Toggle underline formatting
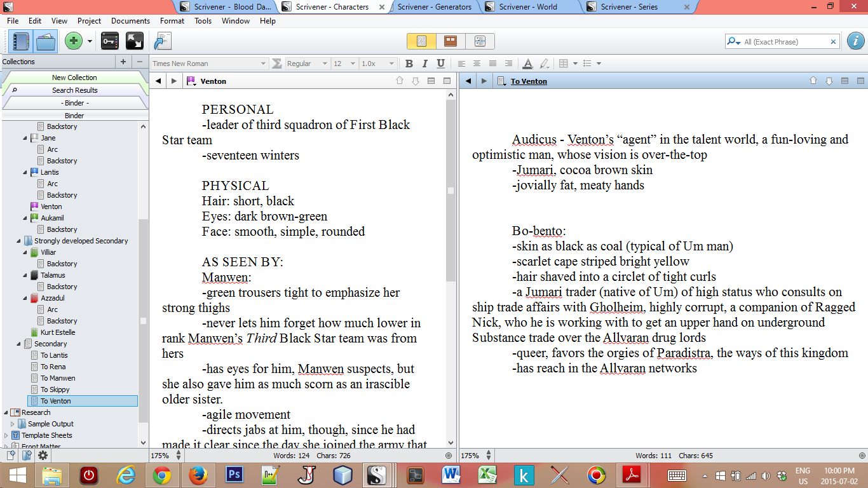 pyautogui.click(x=440, y=64)
